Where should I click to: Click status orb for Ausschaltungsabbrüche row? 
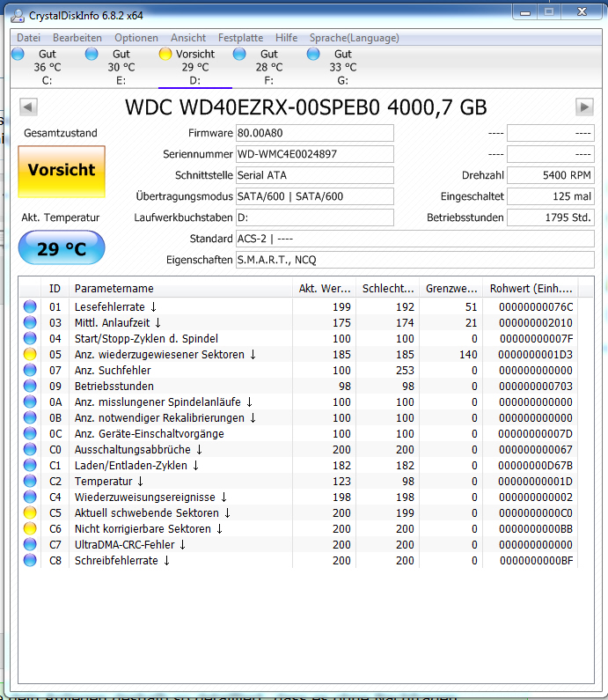click(x=30, y=450)
